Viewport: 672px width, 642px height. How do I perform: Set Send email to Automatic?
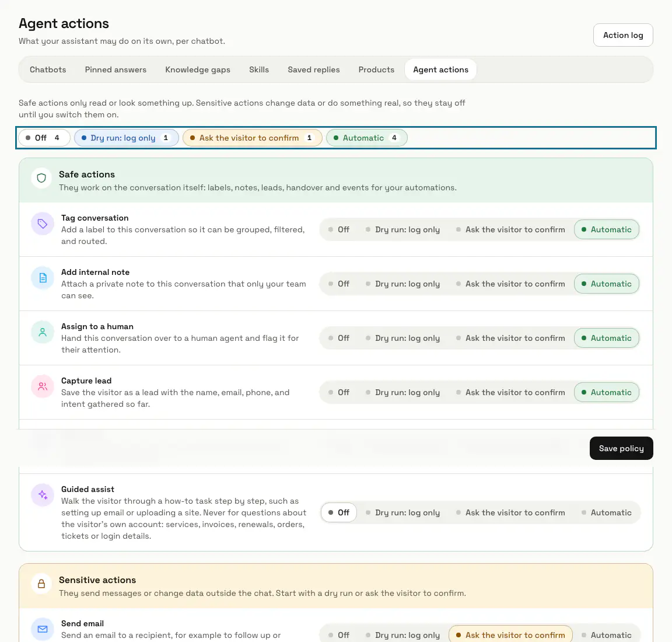click(607, 635)
